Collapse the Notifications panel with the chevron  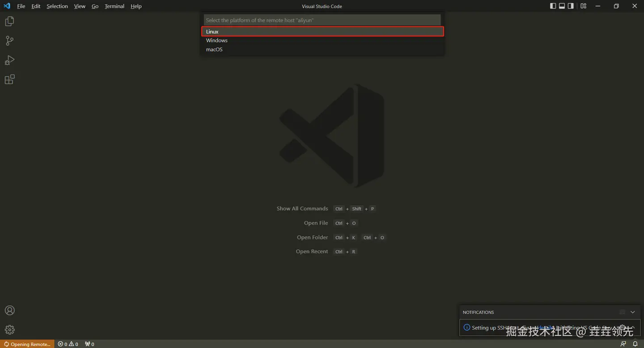632,312
